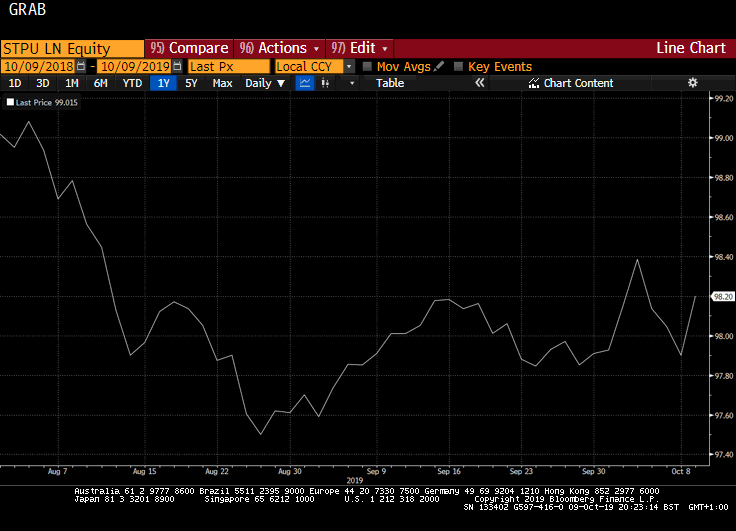Click the Chart Content icon
The height and width of the screenshot is (531, 736).
533,83
